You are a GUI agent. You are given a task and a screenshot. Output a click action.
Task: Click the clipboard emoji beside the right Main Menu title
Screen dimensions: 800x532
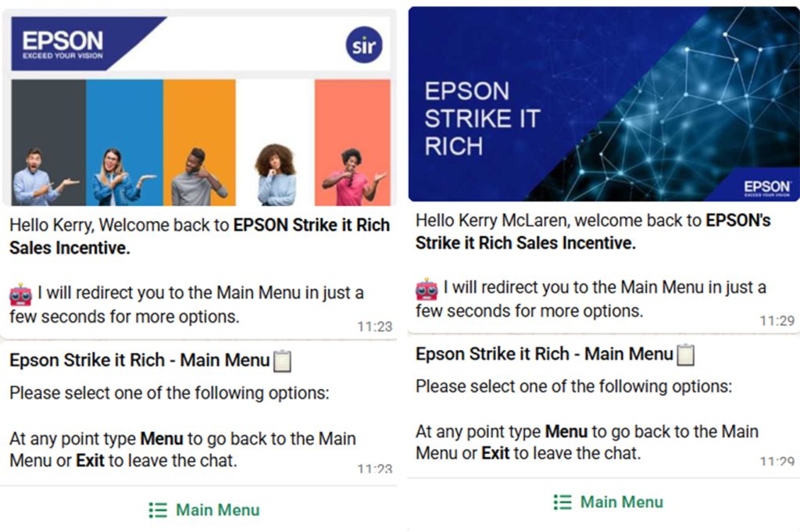click(x=685, y=355)
